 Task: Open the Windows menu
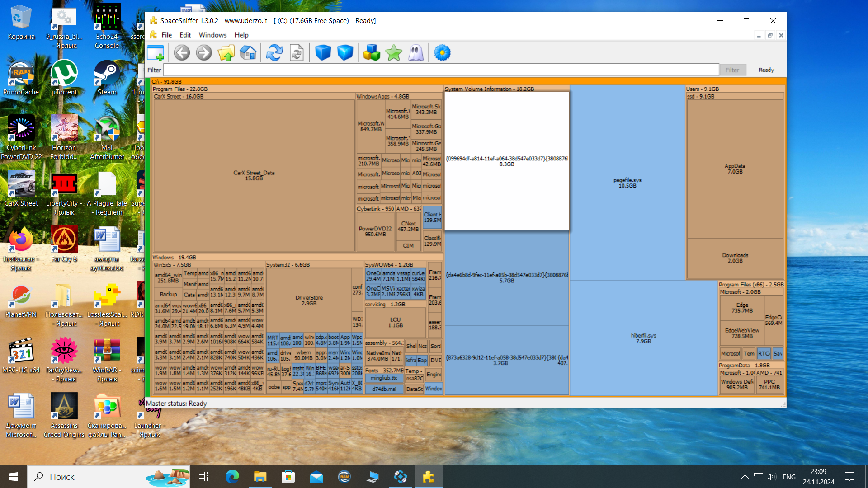tap(212, 35)
